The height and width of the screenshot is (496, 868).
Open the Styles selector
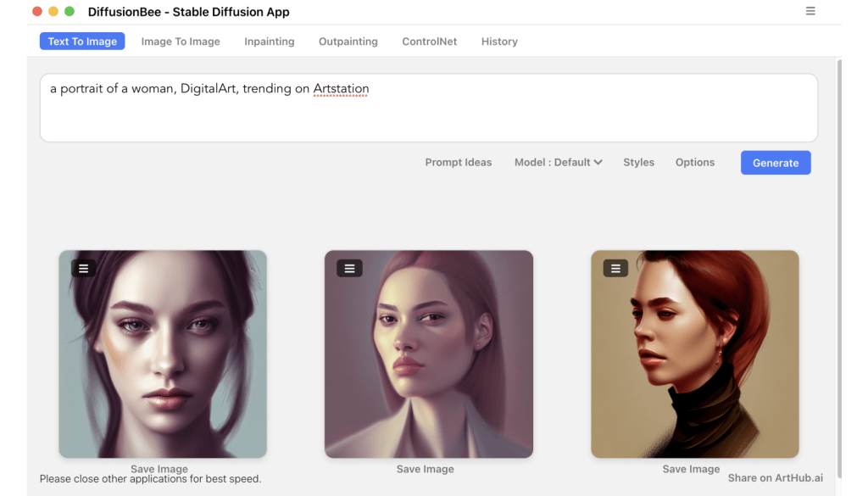[x=638, y=162]
